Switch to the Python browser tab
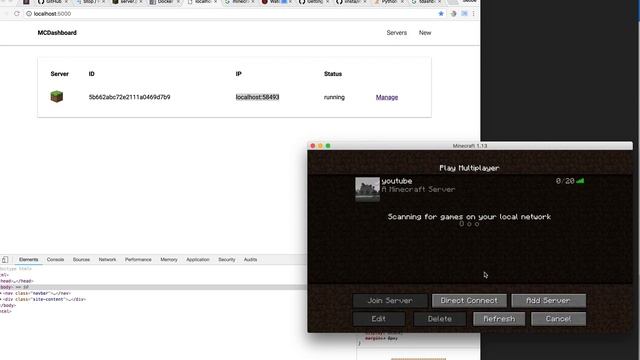The image size is (640, 360). click(388, 2)
